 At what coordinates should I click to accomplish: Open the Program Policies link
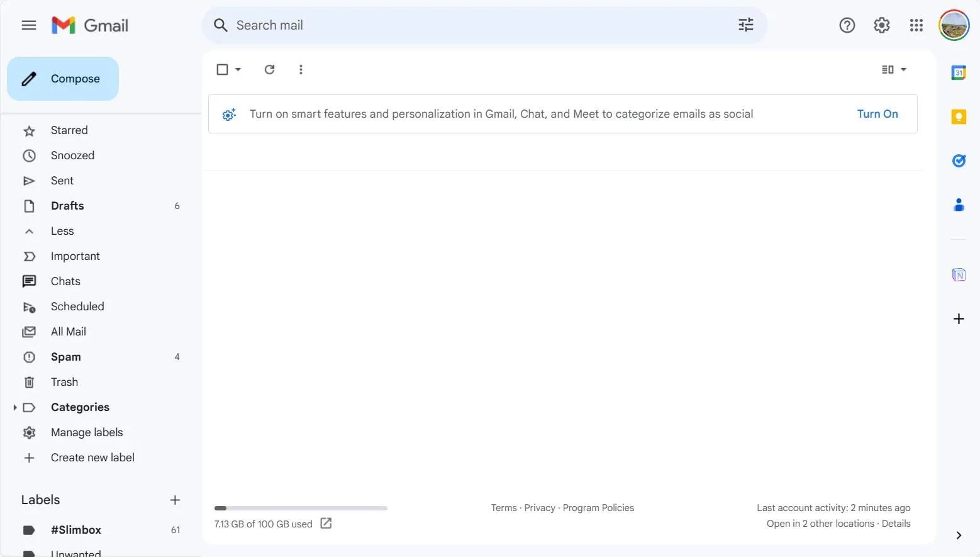[x=598, y=507]
